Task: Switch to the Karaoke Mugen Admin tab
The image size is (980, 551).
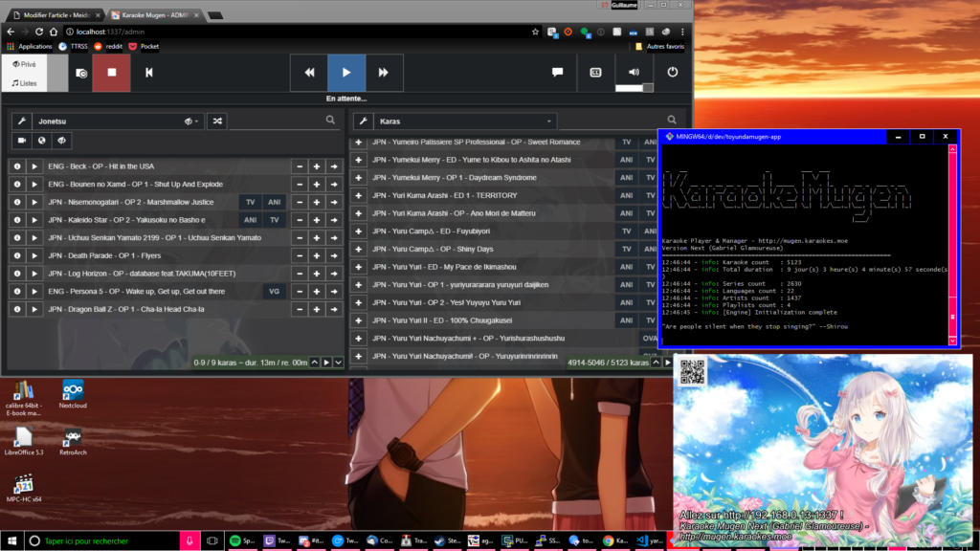Action: coord(155,15)
